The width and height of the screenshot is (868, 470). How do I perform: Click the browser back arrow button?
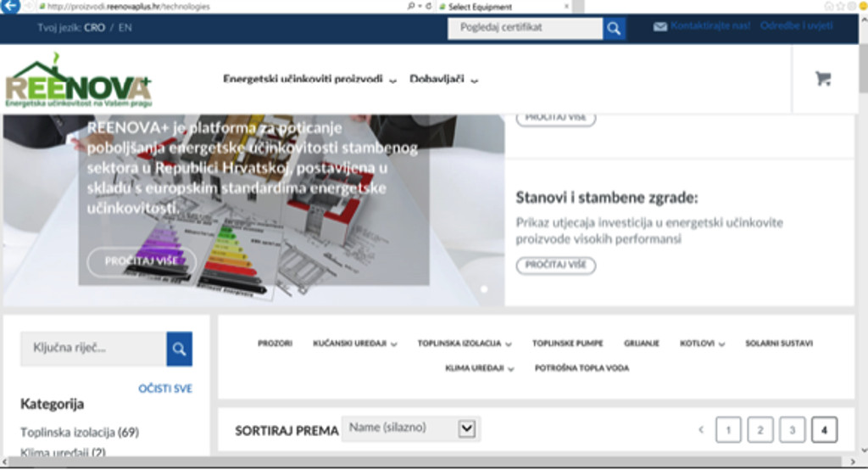[x=11, y=6]
